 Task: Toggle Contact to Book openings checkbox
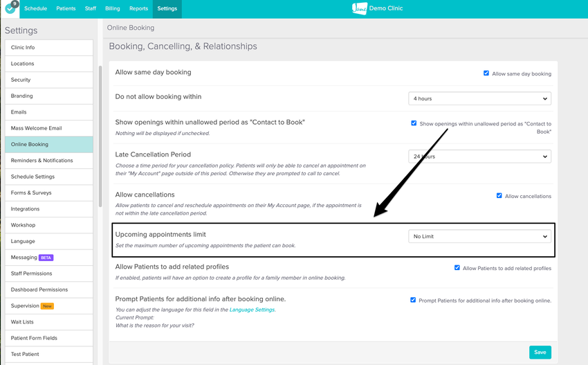coord(414,123)
